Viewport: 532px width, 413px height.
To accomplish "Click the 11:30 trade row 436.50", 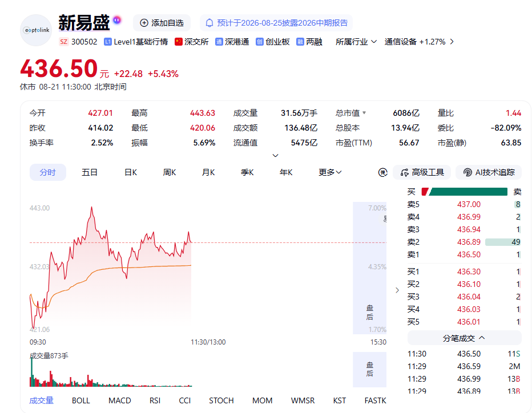I will (x=464, y=354).
